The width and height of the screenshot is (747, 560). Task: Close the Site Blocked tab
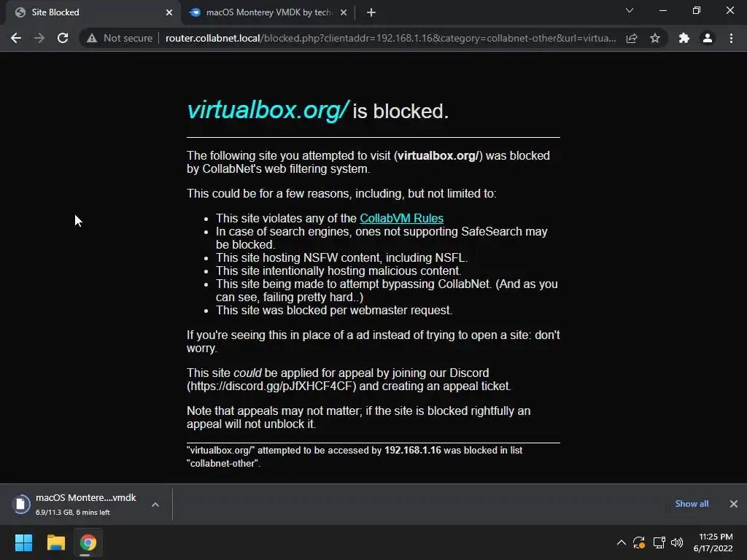click(x=169, y=12)
